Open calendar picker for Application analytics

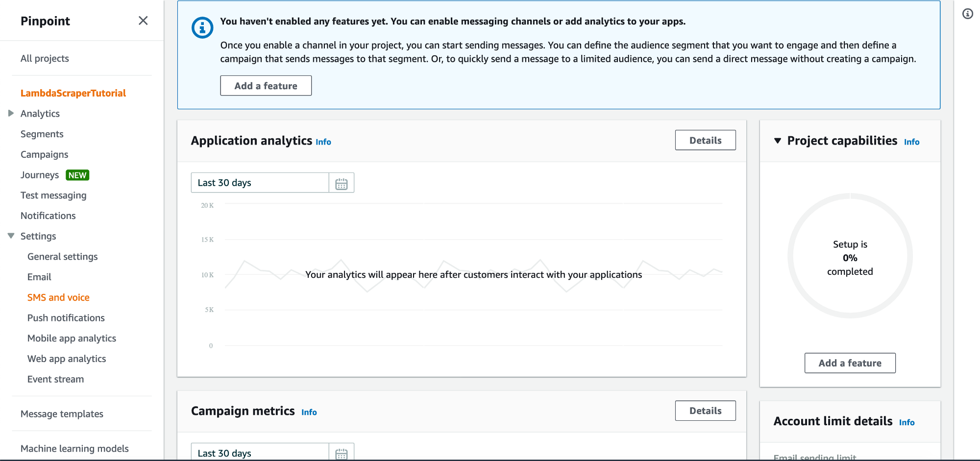click(342, 183)
